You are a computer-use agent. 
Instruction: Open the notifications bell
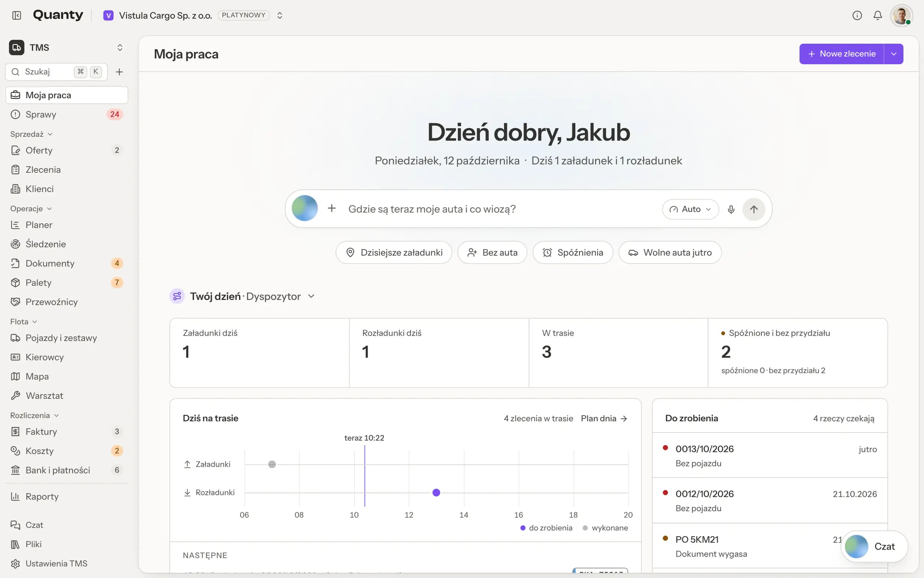coord(878,15)
